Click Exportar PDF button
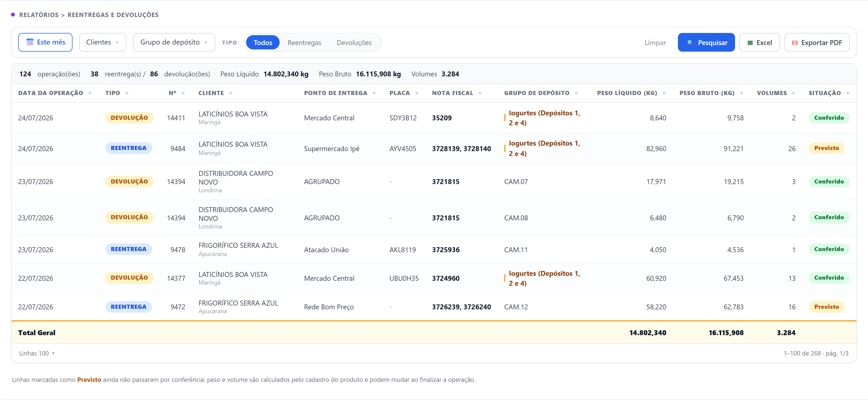Screen dimensions: 868x400 tap(817, 43)
